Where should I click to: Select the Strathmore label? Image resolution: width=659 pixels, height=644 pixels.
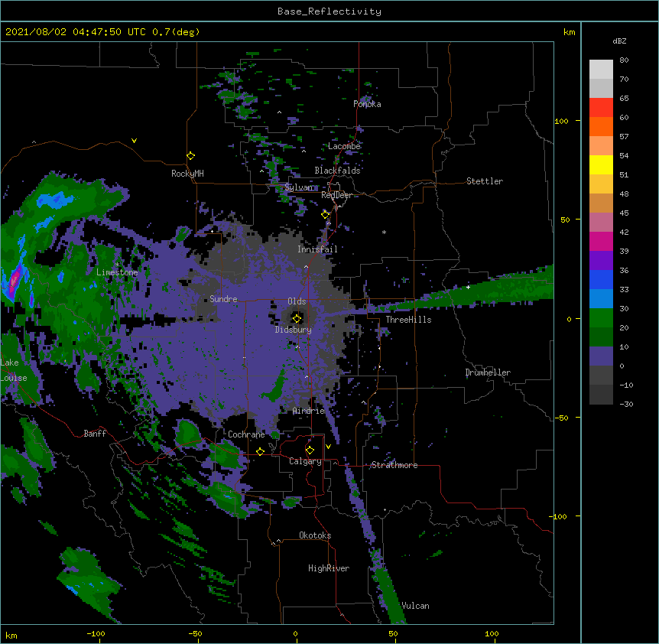tap(394, 465)
